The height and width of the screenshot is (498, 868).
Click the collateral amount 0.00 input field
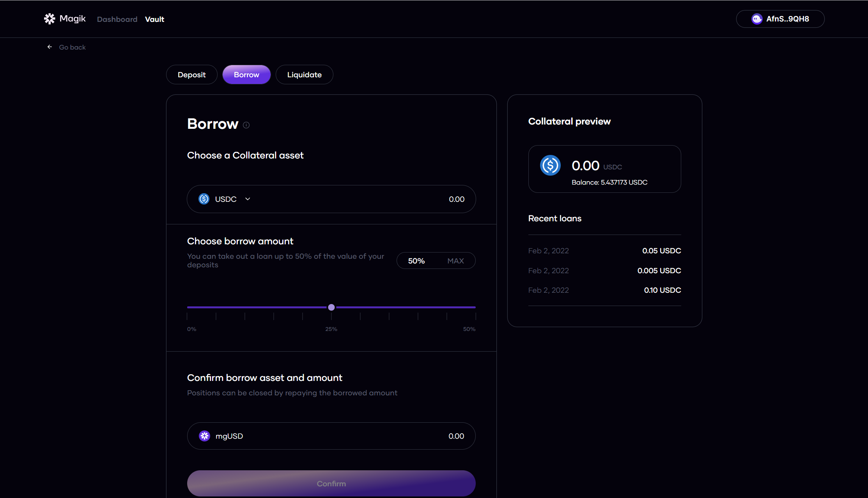[x=456, y=199]
